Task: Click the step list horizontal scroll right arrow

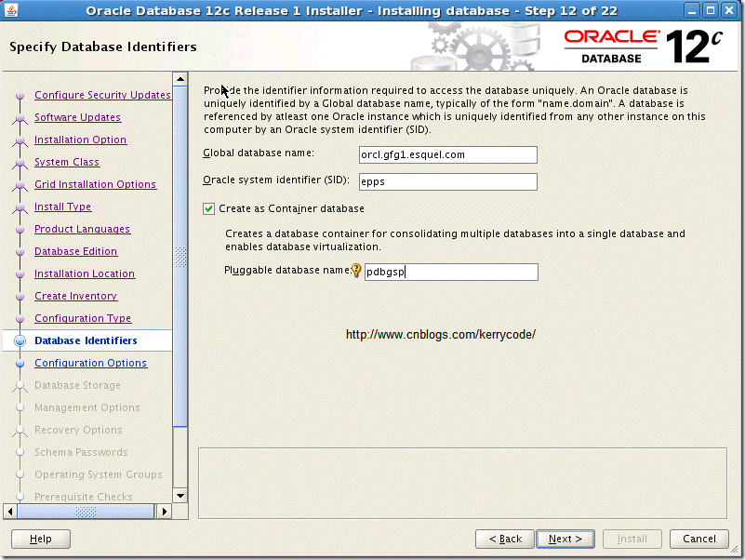Action: pos(165,512)
